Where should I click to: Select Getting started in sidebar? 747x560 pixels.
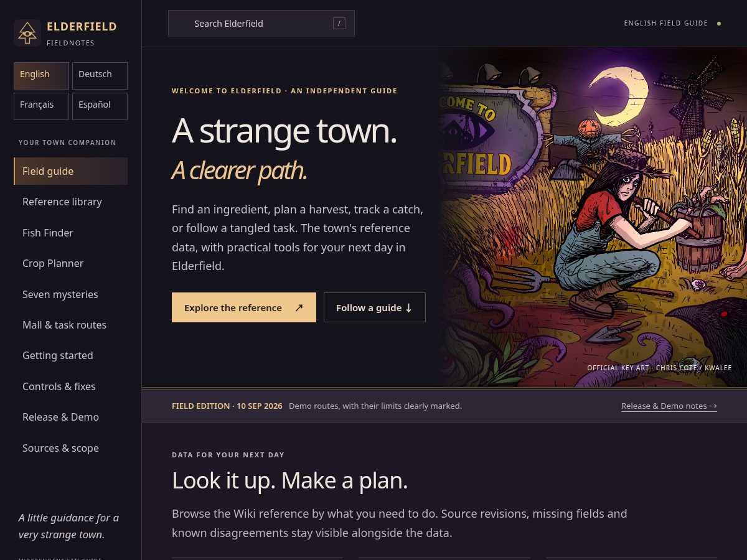[x=70, y=355]
